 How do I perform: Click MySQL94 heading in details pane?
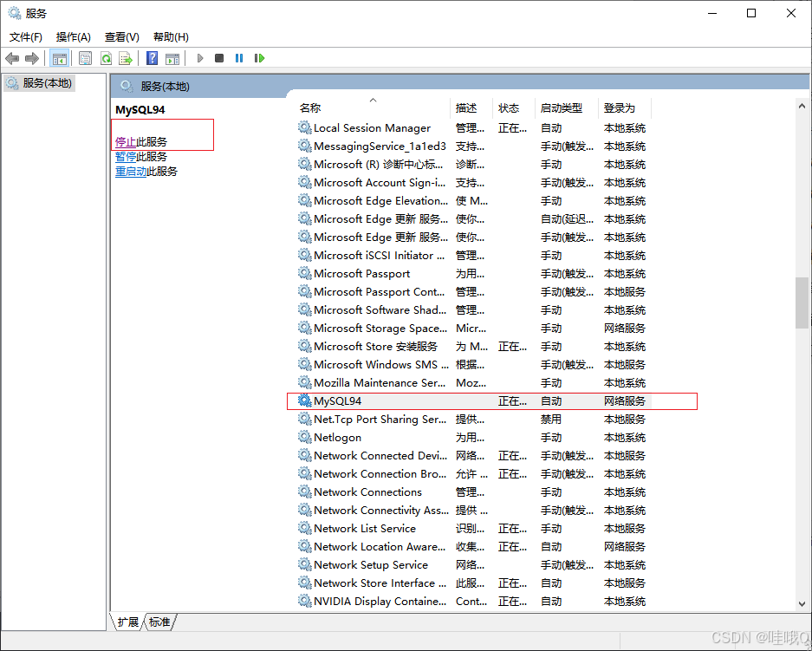[140, 110]
